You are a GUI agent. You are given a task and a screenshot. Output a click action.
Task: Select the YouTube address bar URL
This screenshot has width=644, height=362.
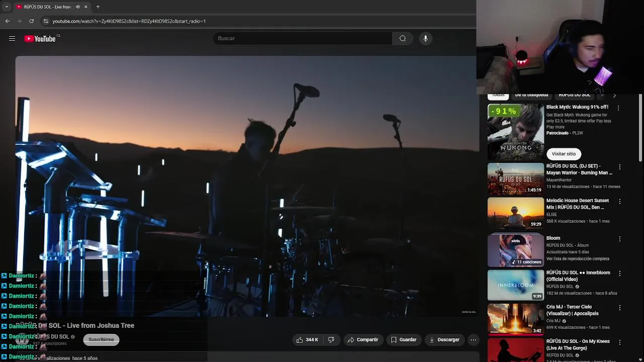coord(129,21)
